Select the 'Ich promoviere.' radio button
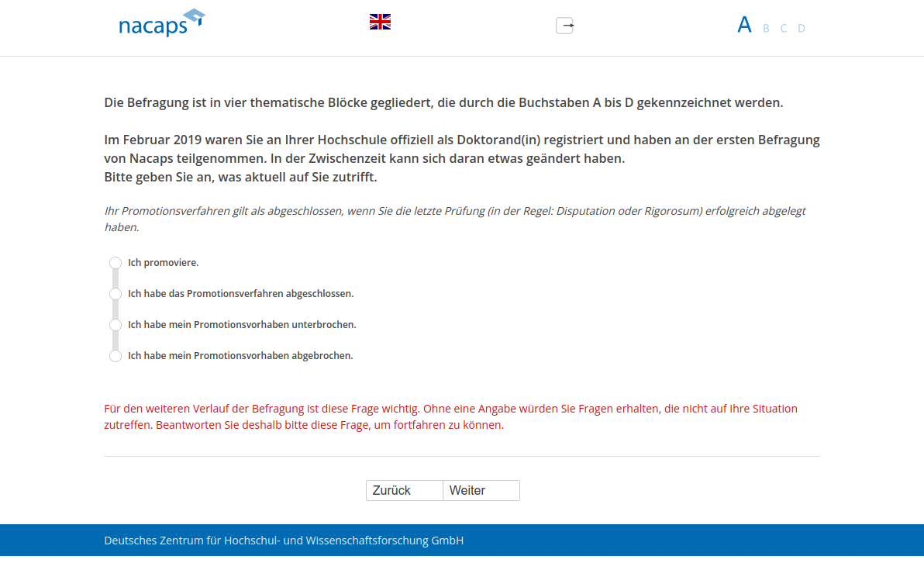Viewport: 924px width, 563px height. (115, 263)
